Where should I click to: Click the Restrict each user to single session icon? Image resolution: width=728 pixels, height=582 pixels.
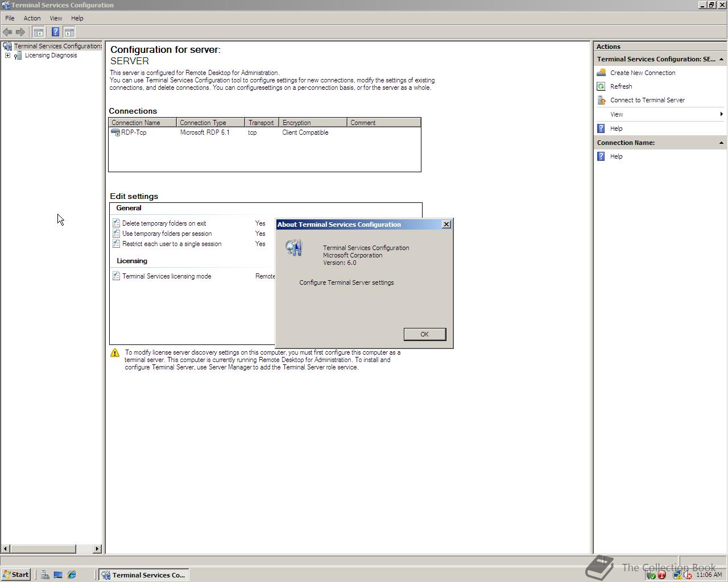pos(116,244)
